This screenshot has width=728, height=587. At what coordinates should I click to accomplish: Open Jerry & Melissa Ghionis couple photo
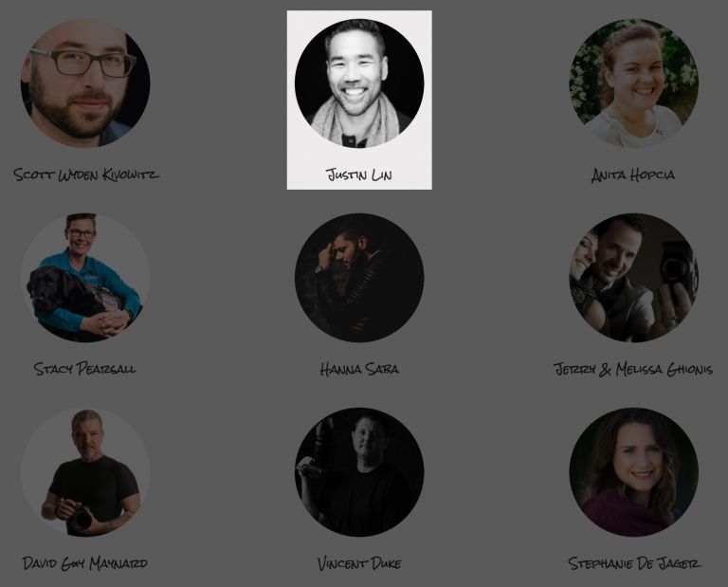click(x=634, y=278)
